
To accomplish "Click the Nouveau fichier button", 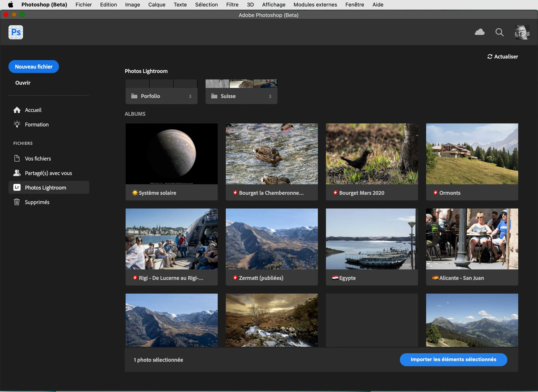I will pos(34,67).
